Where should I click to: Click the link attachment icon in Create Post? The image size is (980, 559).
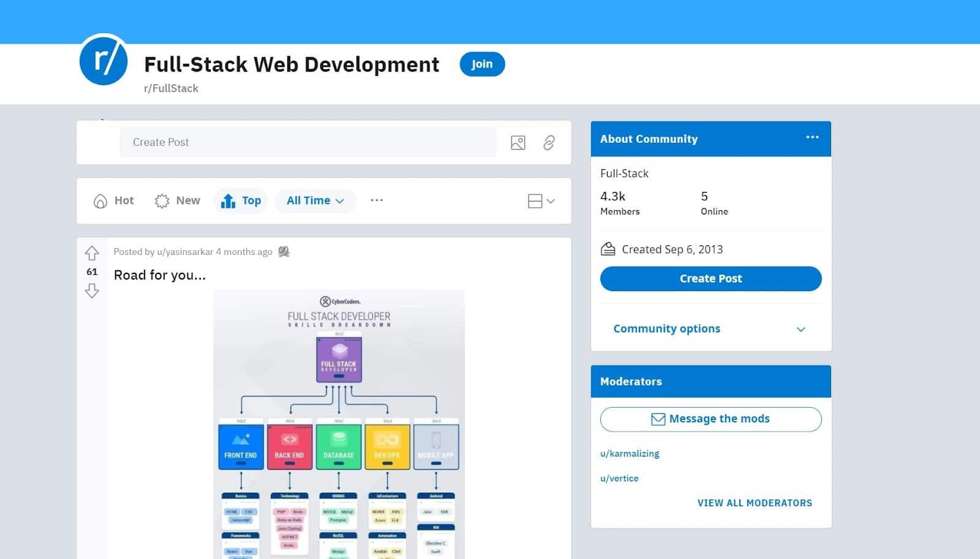(549, 143)
